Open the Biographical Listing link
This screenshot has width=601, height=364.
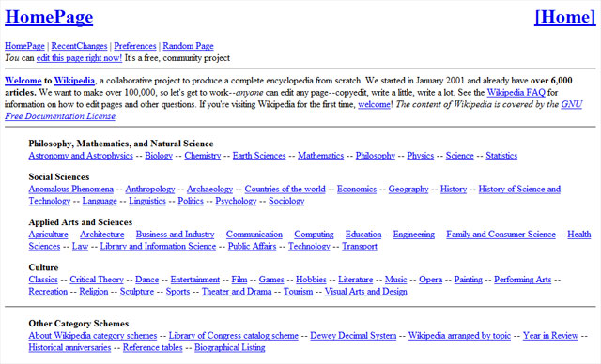click(x=229, y=347)
